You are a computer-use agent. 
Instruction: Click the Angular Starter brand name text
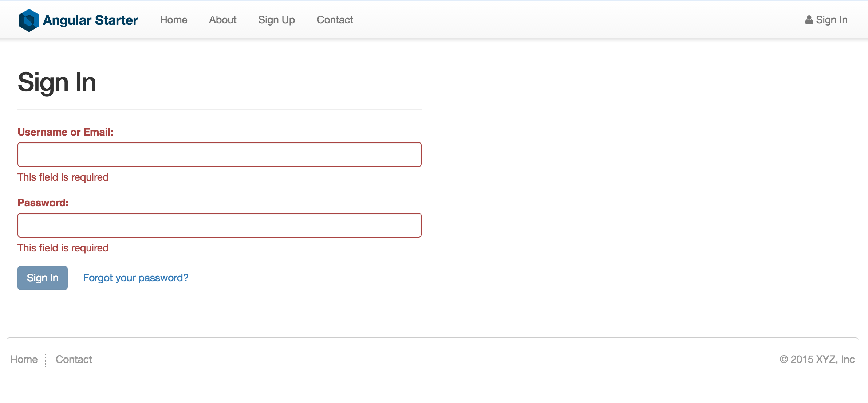[x=90, y=20]
